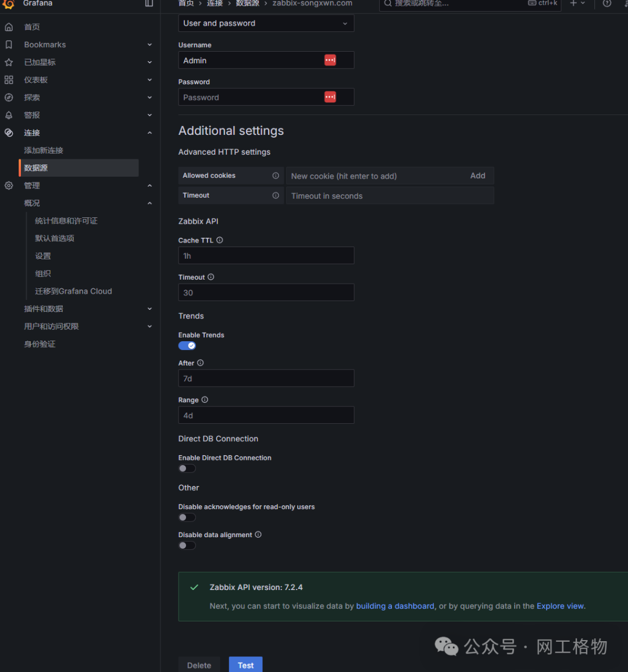This screenshot has height=672, width=628.
Task: Toggle Disable acknowledges for read-only users
Action: tap(187, 517)
